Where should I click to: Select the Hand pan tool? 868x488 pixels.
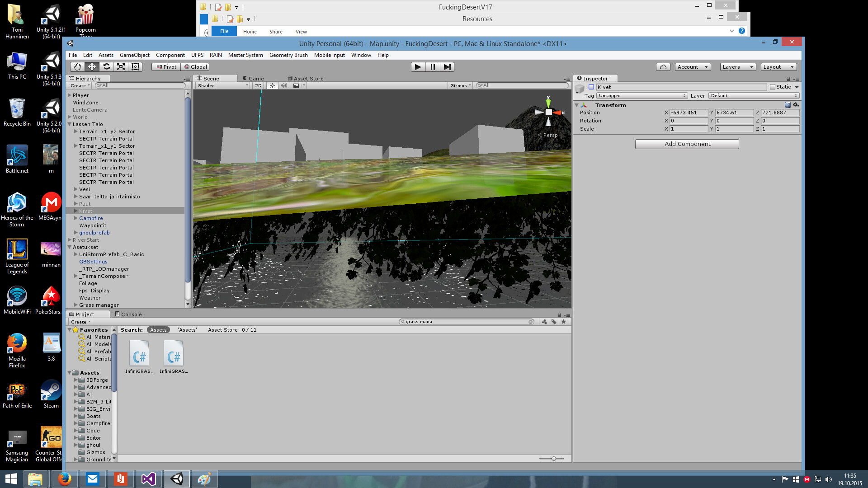77,66
